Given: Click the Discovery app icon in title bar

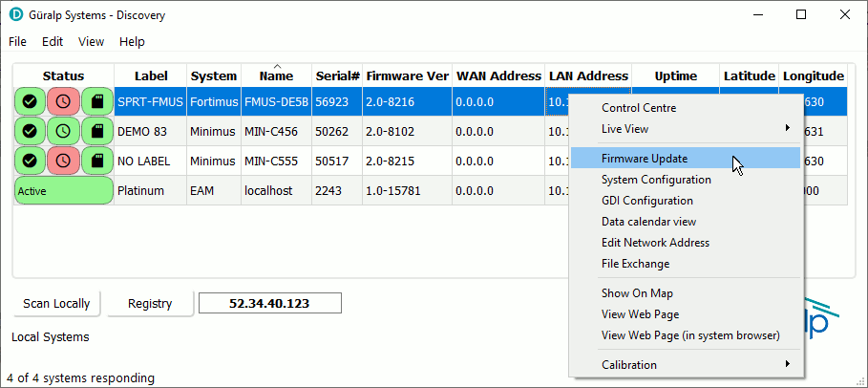Looking at the screenshot, I should [x=16, y=14].
